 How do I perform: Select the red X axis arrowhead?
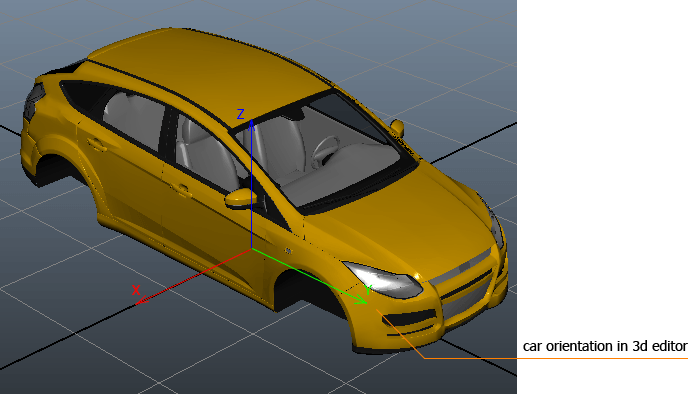[x=141, y=301]
